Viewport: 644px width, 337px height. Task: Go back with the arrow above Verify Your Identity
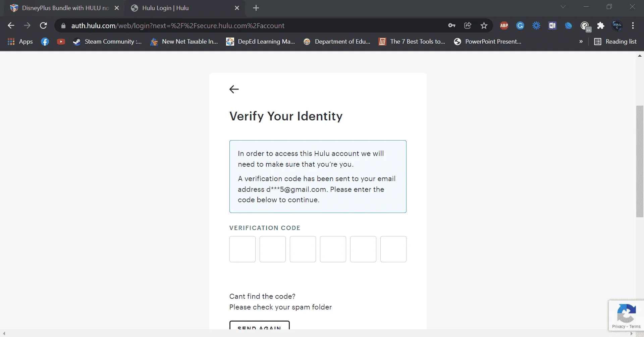tap(234, 89)
